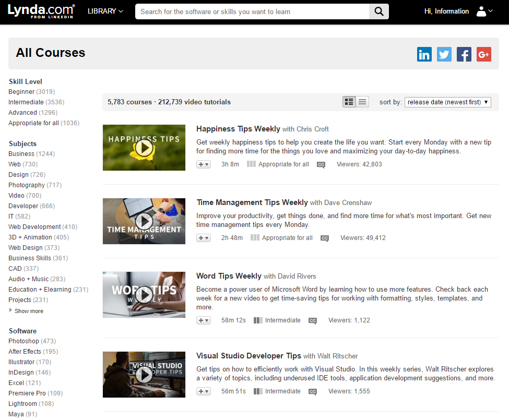
Task: Click closed captions icon for Happiness Tips Weekly
Action: [x=321, y=165]
